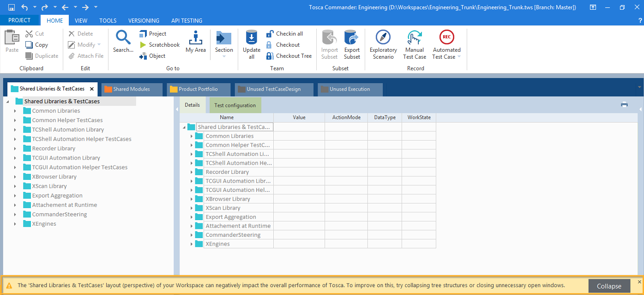The width and height of the screenshot is (644, 295).
Task: Expand the Common Libraries folder in tree
Action: 15,111
